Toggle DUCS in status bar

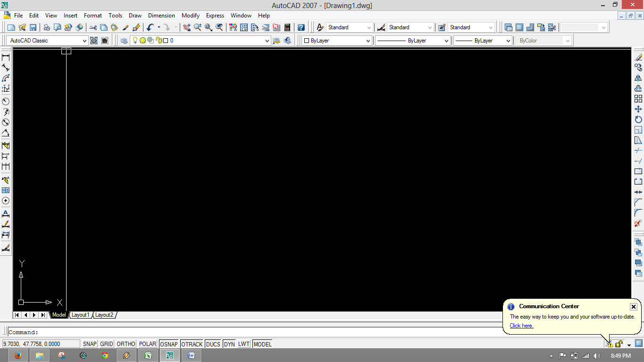coord(213,344)
